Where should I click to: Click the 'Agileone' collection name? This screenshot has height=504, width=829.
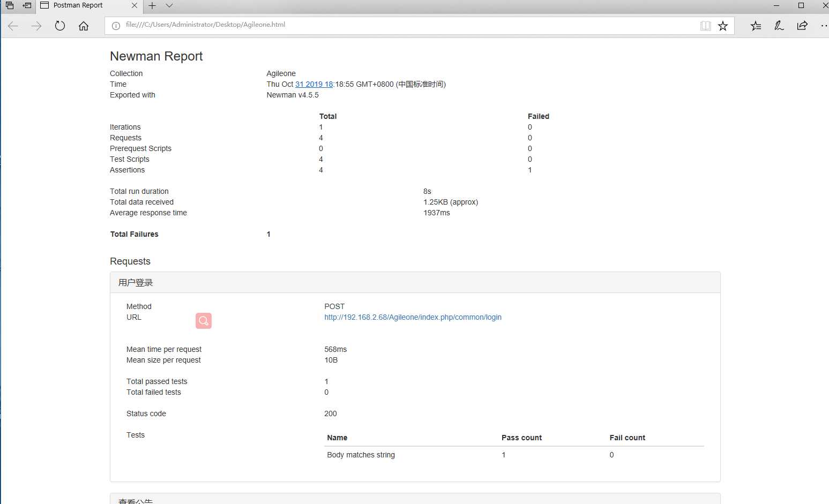click(x=281, y=73)
